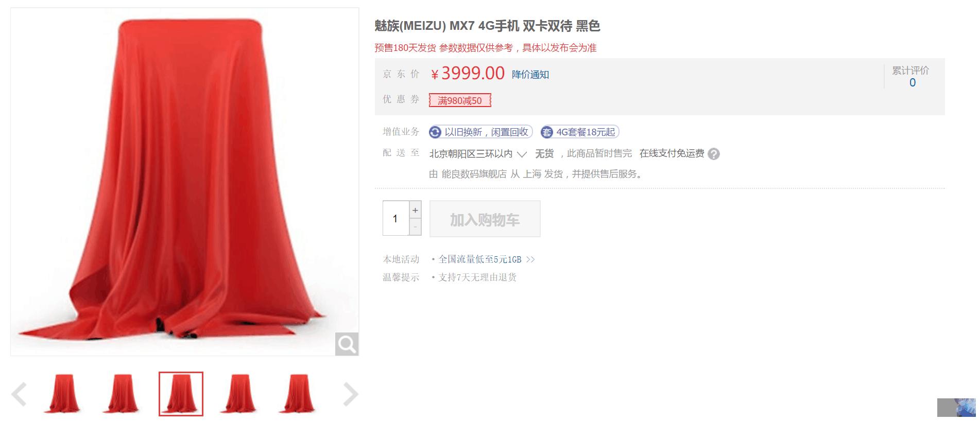Show next thumbnails with right arrow
The height and width of the screenshot is (421, 980).
351,394
